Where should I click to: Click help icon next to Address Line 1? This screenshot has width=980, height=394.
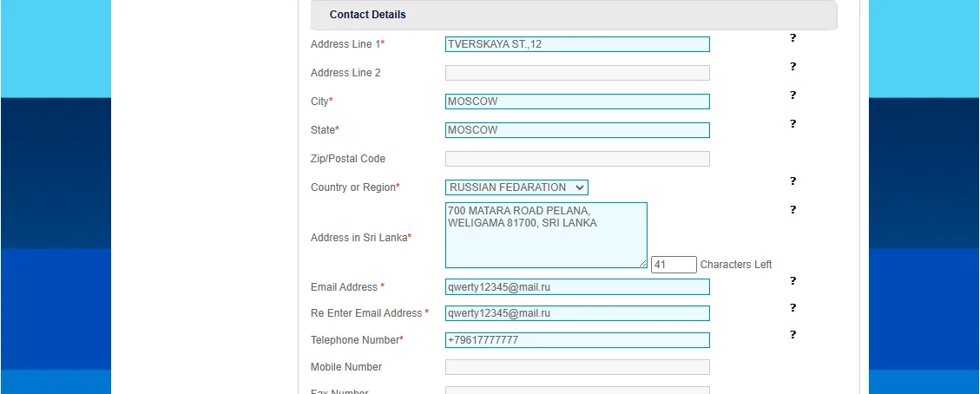tap(793, 38)
